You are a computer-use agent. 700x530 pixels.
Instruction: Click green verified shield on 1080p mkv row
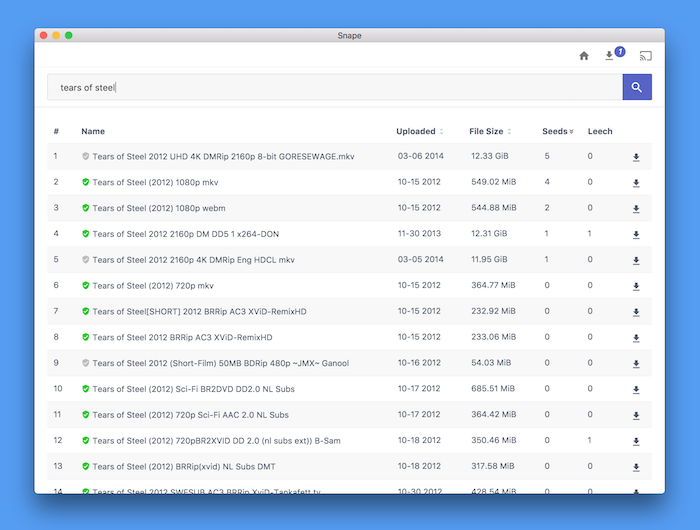tap(86, 182)
